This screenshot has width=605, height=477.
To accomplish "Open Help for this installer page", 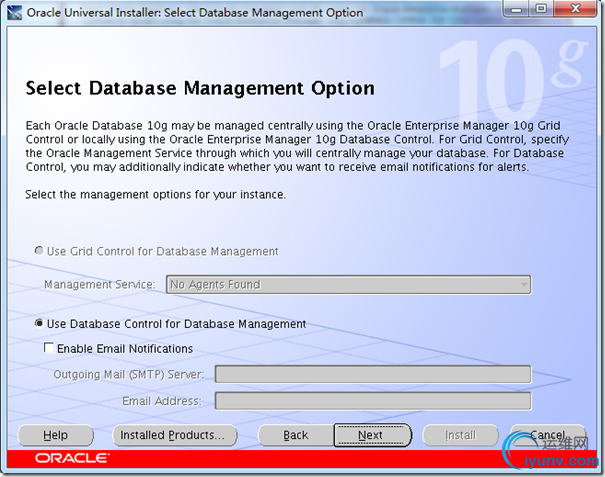I will [56, 435].
